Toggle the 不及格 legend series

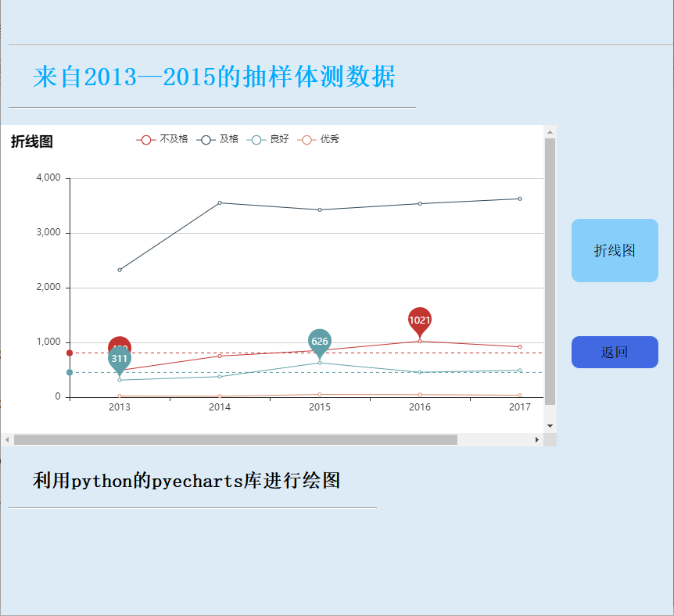162,139
